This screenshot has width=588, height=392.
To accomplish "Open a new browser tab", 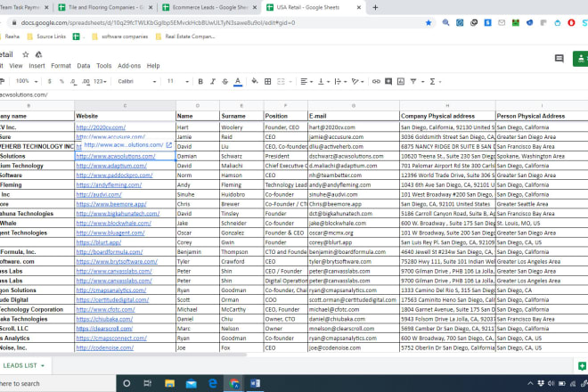I will 375,7.
